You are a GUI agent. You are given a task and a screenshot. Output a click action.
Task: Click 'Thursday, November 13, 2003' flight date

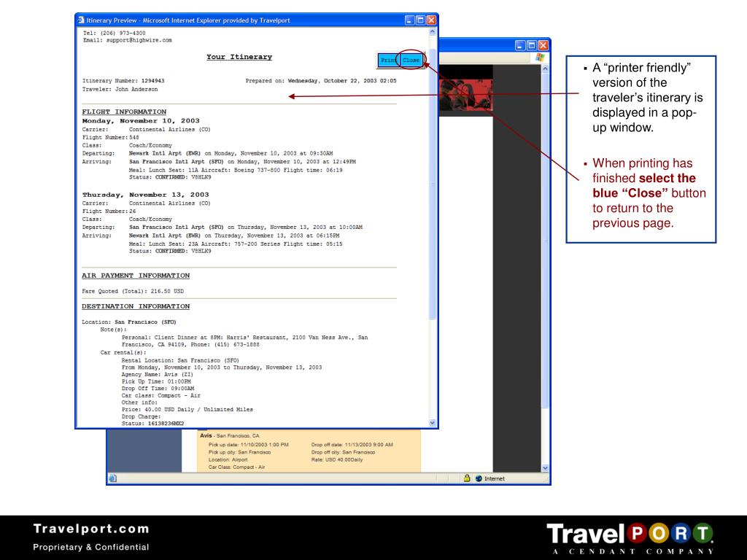[146, 195]
